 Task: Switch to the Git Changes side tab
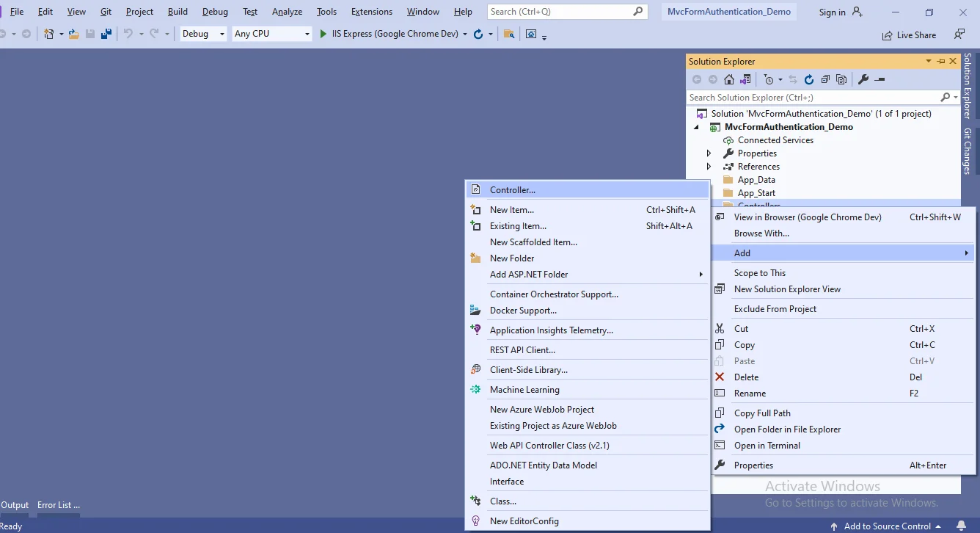(x=968, y=151)
